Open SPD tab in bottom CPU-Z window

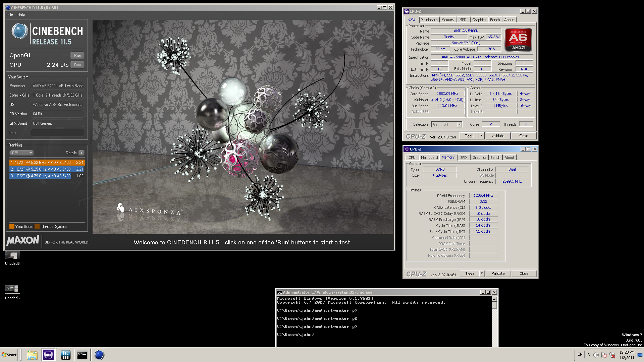coord(463,158)
